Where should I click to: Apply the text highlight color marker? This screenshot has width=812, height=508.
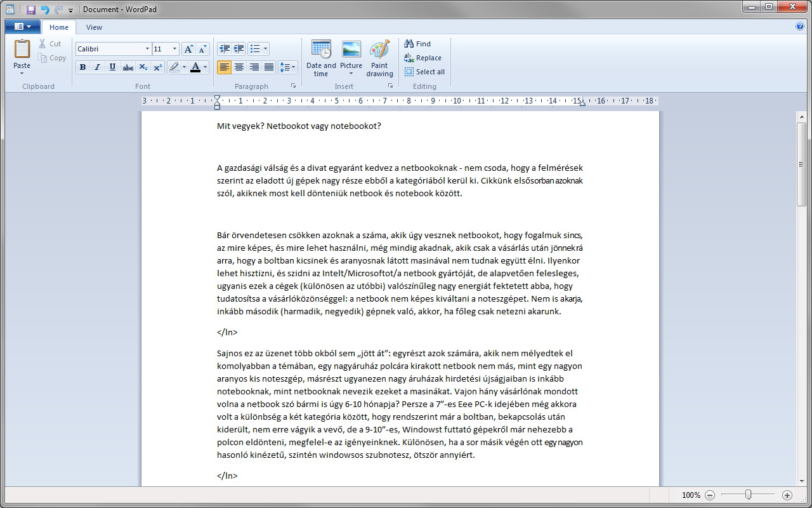click(174, 67)
